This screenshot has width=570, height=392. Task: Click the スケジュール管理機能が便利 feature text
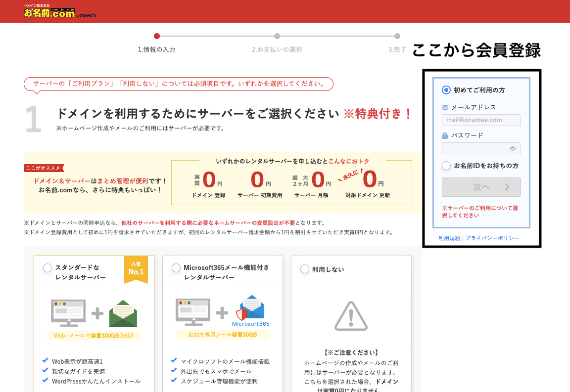[219, 381]
